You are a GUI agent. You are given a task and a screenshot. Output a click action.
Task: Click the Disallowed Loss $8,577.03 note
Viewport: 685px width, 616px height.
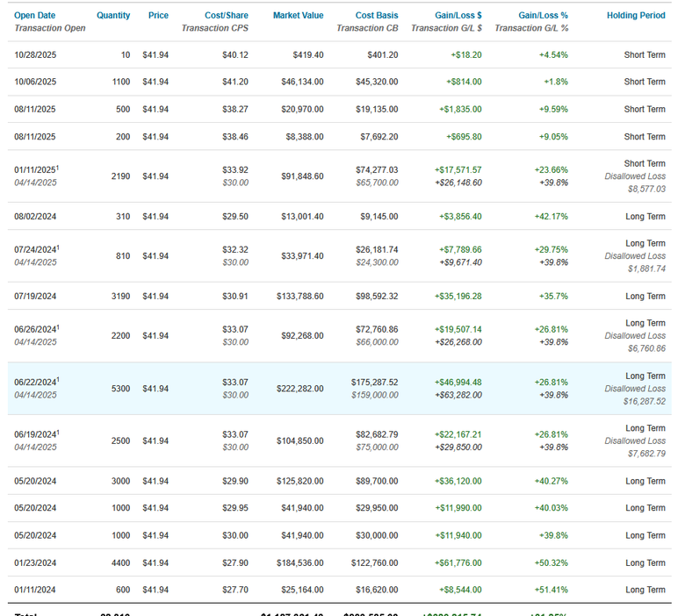click(x=635, y=183)
